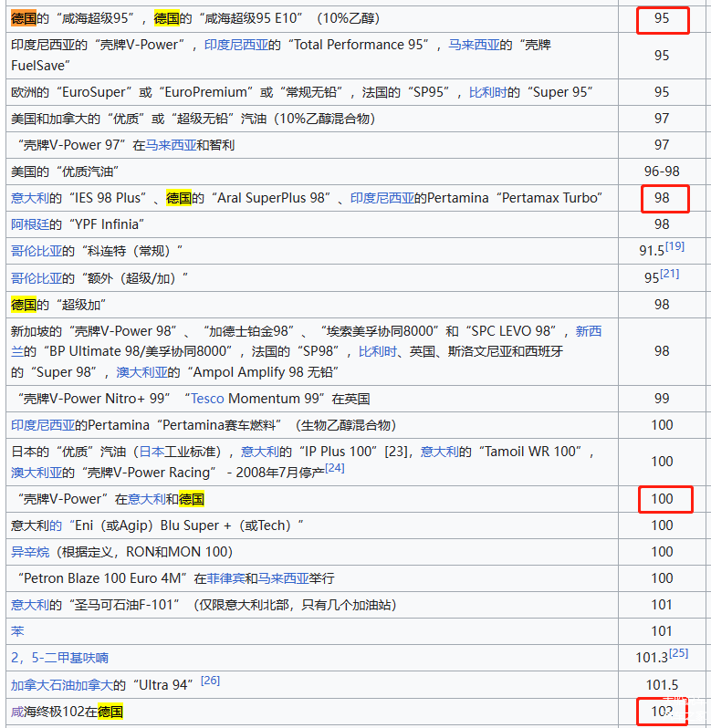The width and height of the screenshot is (711, 728).
Task: Open footnote reference [21] beside 95
Action: click(x=669, y=273)
